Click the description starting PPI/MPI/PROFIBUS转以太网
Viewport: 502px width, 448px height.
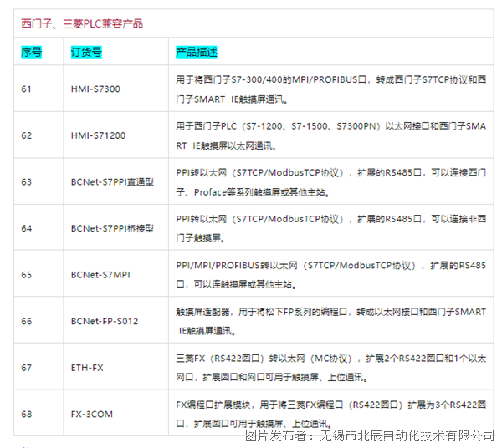point(330,275)
